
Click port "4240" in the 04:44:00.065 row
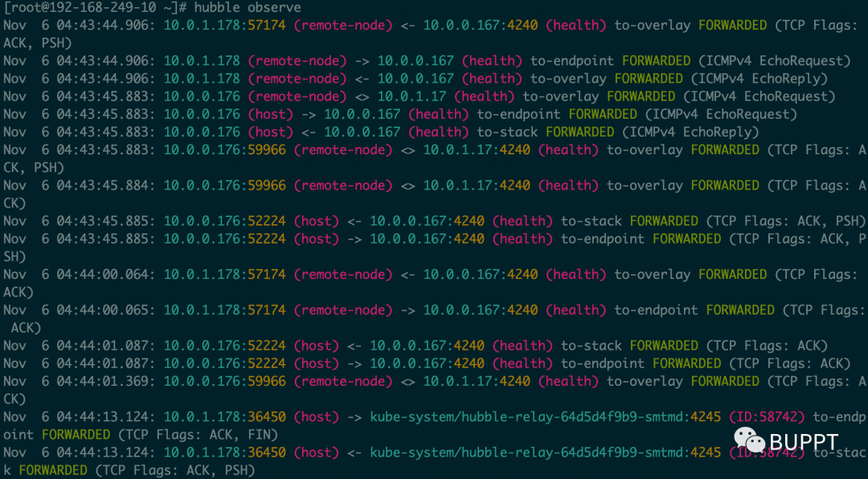pyautogui.click(x=522, y=310)
